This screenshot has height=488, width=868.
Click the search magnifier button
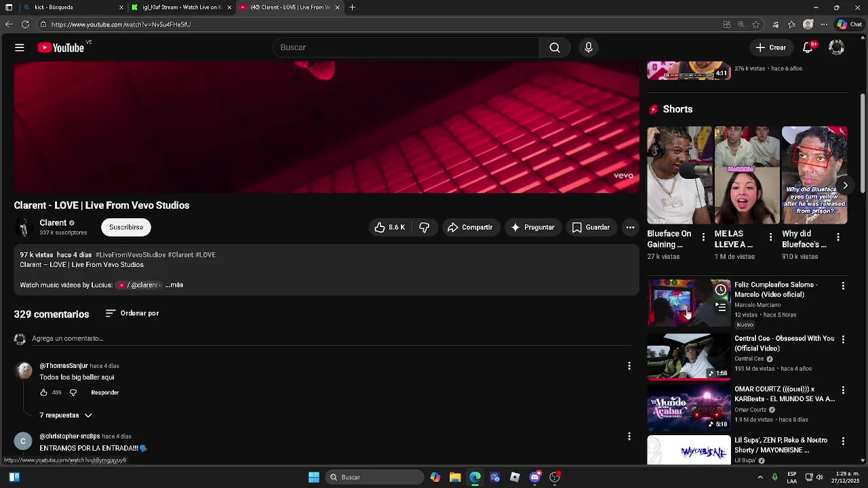pyautogui.click(x=555, y=47)
